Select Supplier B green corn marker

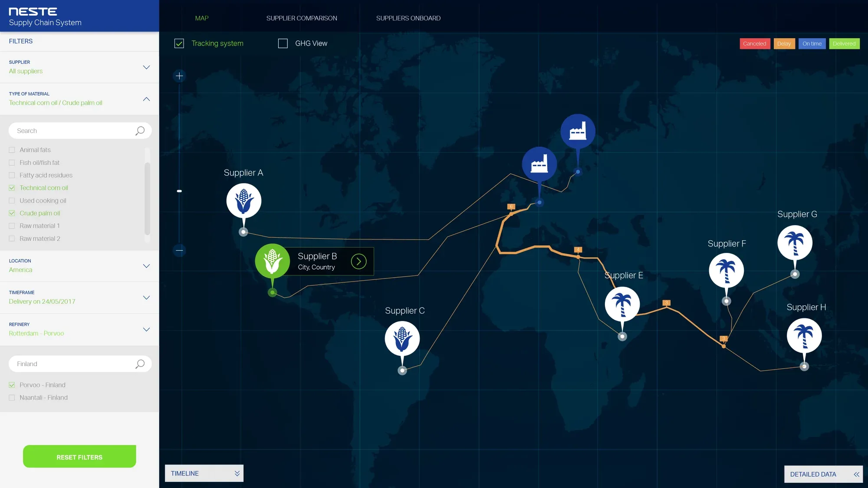coord(273,261)
